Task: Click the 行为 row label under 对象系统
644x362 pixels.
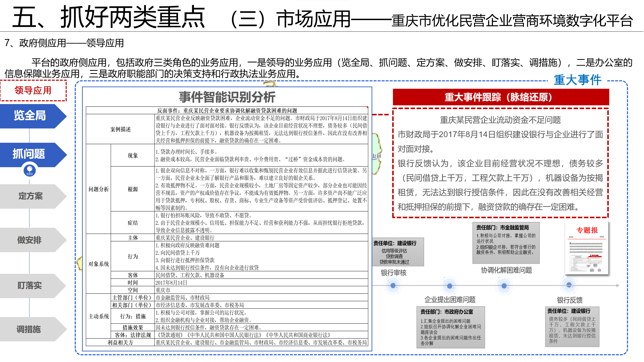Action: 133,256
